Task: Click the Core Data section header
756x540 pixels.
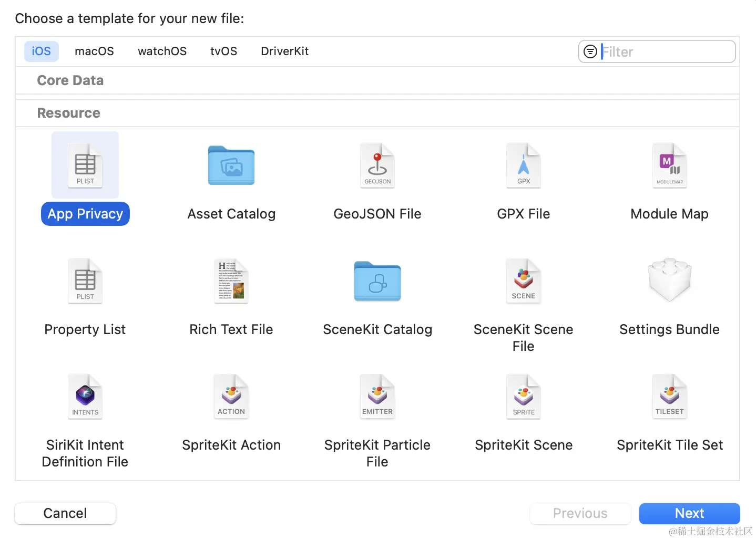Action: (70, 80)
